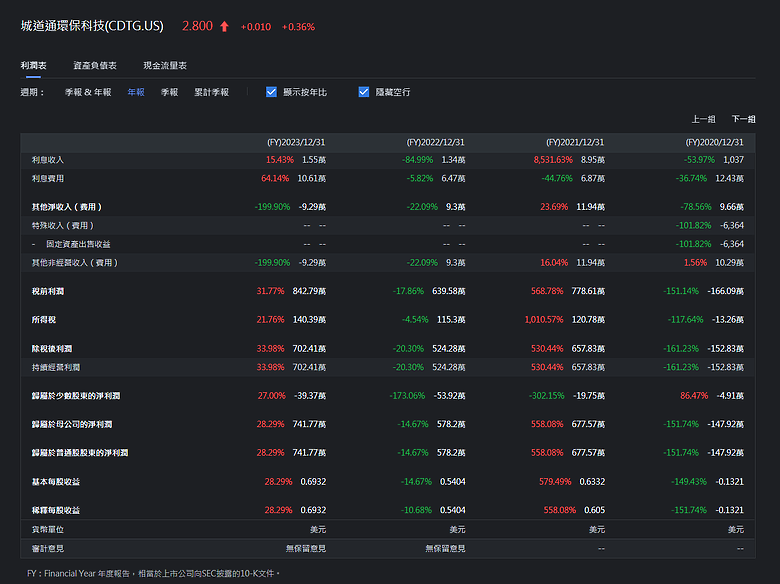
Task: Select the (FY)2021/12/31 column header
Action: [x=575, y=142]
